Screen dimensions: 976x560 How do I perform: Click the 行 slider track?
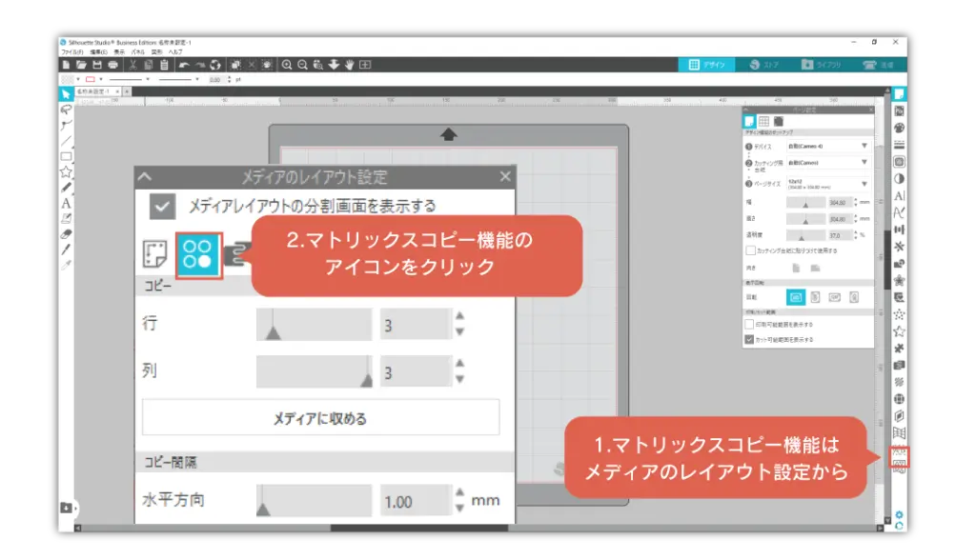314,326
